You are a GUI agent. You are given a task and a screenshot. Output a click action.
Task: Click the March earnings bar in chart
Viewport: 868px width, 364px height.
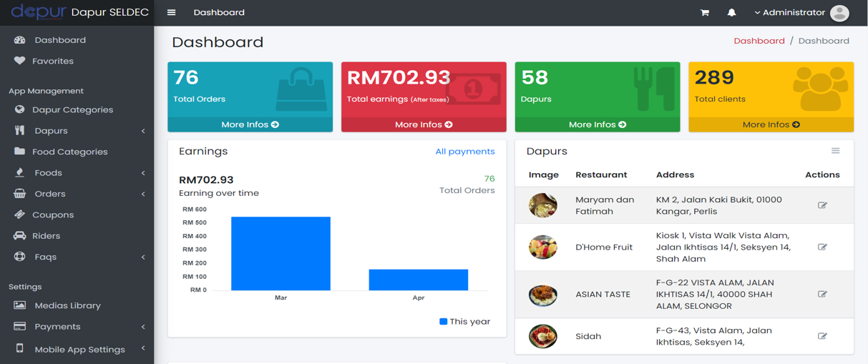281,253
